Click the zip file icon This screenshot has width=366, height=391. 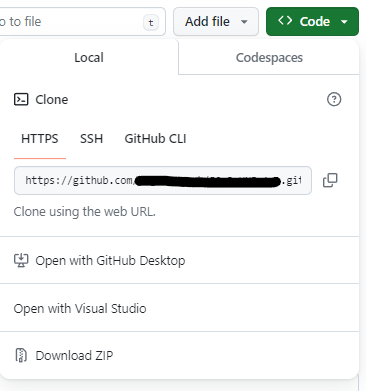click(21, 355)
